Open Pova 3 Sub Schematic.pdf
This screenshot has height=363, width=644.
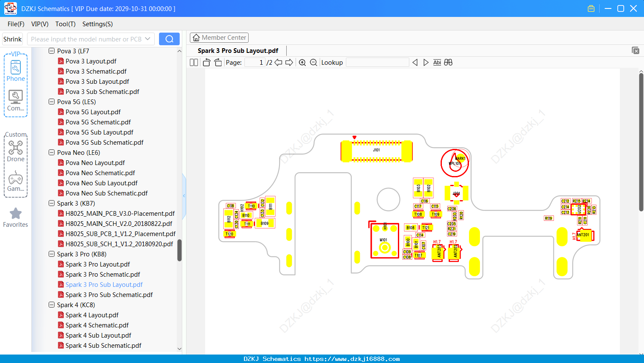coord(102,92)
